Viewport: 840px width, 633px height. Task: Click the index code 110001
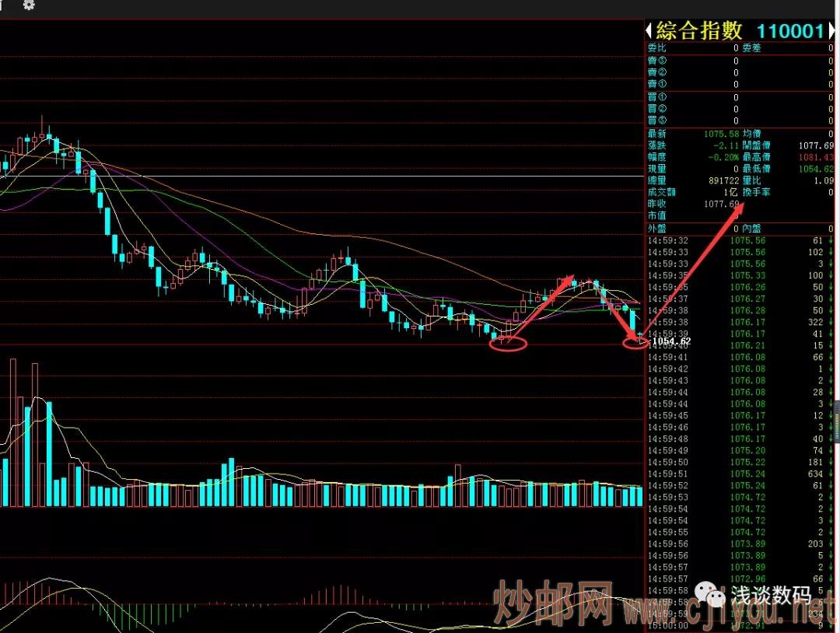tap(789, 31)
